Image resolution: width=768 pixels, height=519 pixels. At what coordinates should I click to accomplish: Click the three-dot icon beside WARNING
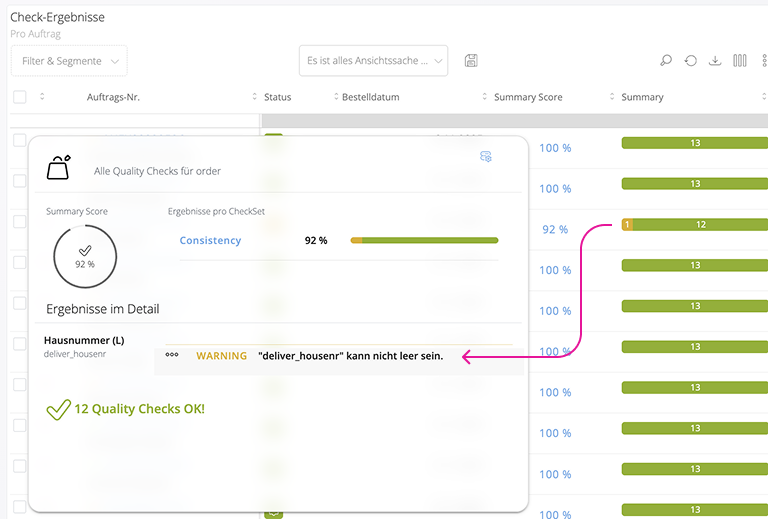point(172,355)
